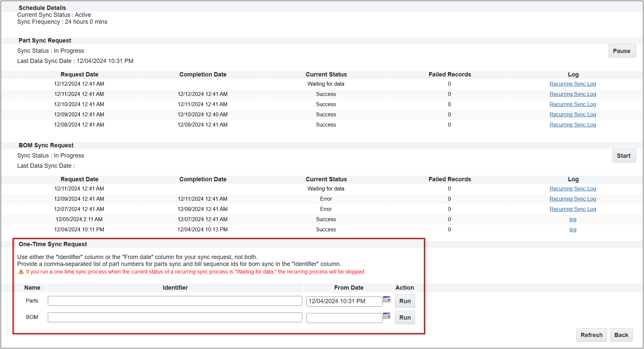Image resolution: width=644 pixels, height=349 pixels.
Task: Open Recurring Sync Log for 12/12/2024 part request
Action: 572,84
